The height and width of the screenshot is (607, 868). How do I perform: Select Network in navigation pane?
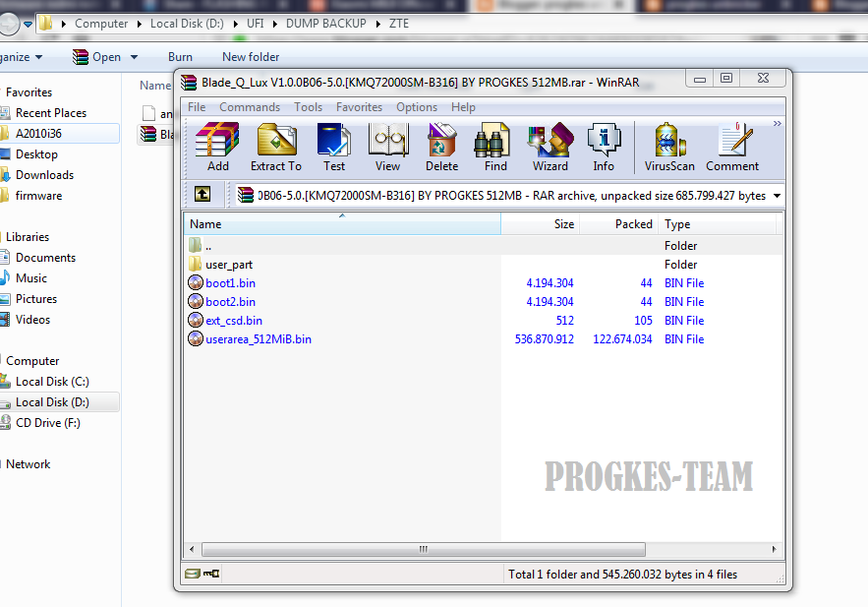pos(28,463)
